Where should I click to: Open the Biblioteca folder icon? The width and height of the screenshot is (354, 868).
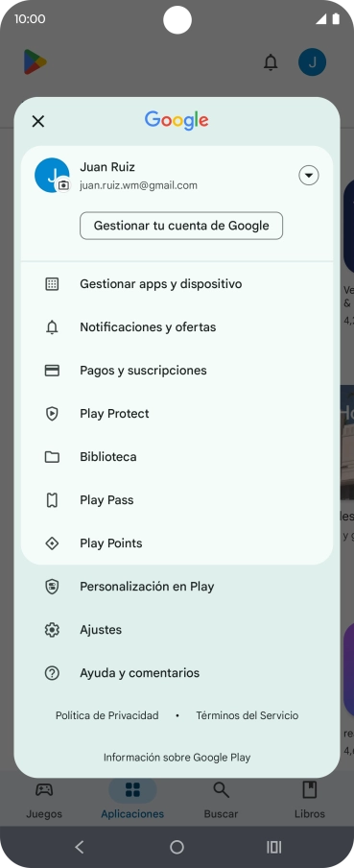(52, 457)
